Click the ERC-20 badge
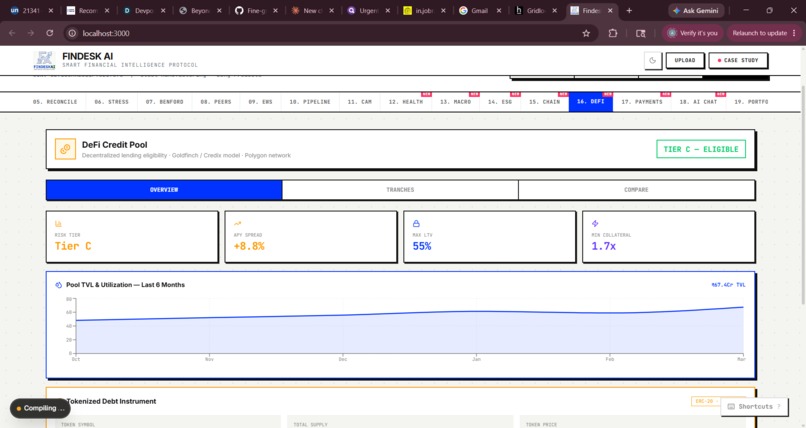 tap(705, 401)
